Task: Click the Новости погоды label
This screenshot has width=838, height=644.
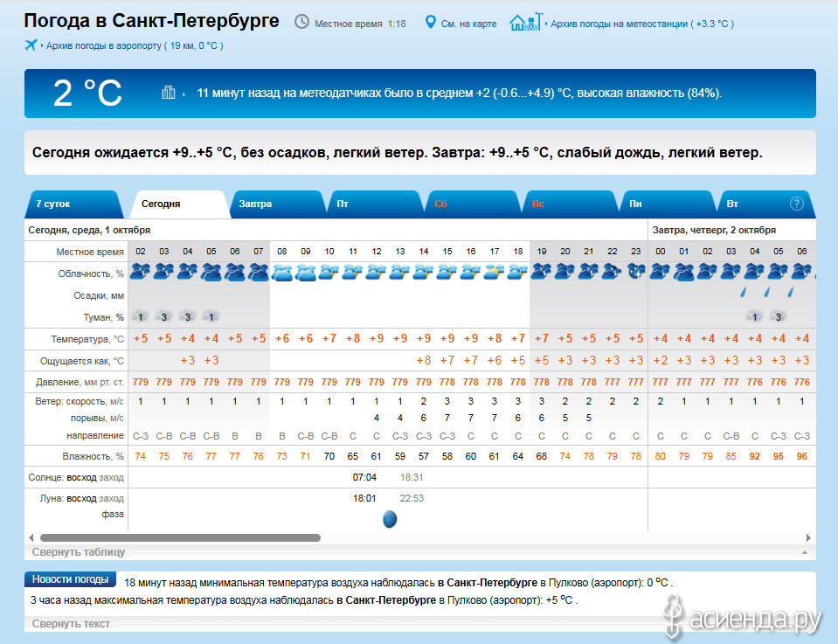Action: click(x=70, y=579)
